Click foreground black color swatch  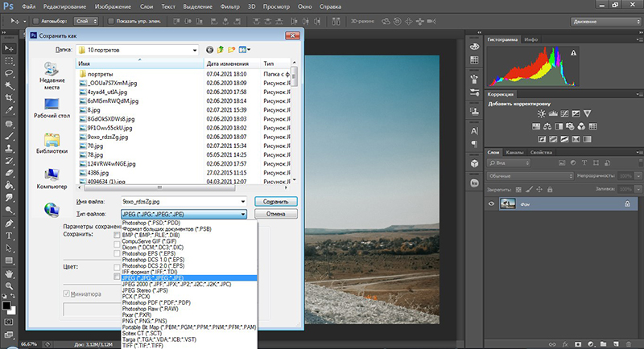[6, 306]
